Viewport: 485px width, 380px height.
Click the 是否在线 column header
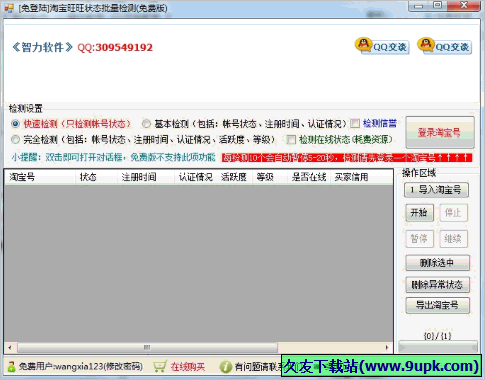tap(309, 177)
